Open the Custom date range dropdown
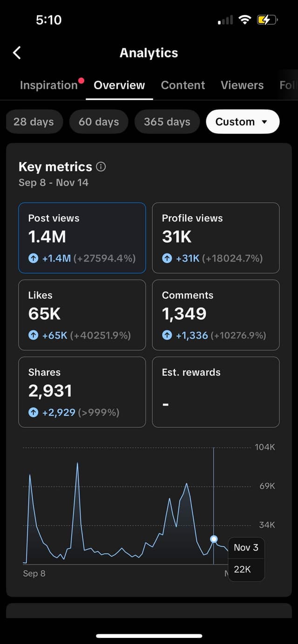 tap(242, 122)
